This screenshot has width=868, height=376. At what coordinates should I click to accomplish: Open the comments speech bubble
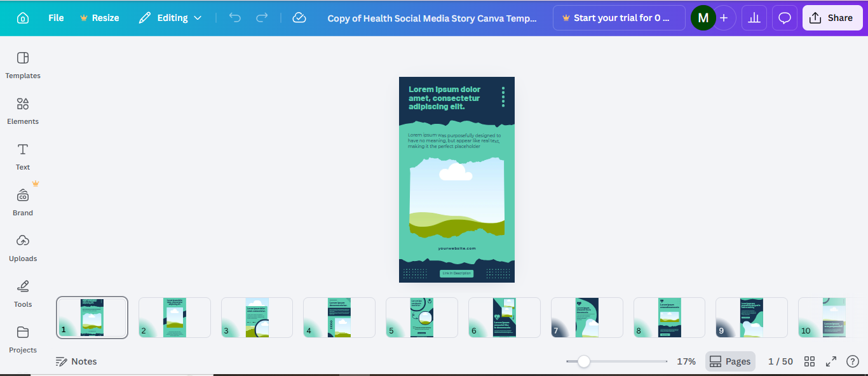click(785, 18)
